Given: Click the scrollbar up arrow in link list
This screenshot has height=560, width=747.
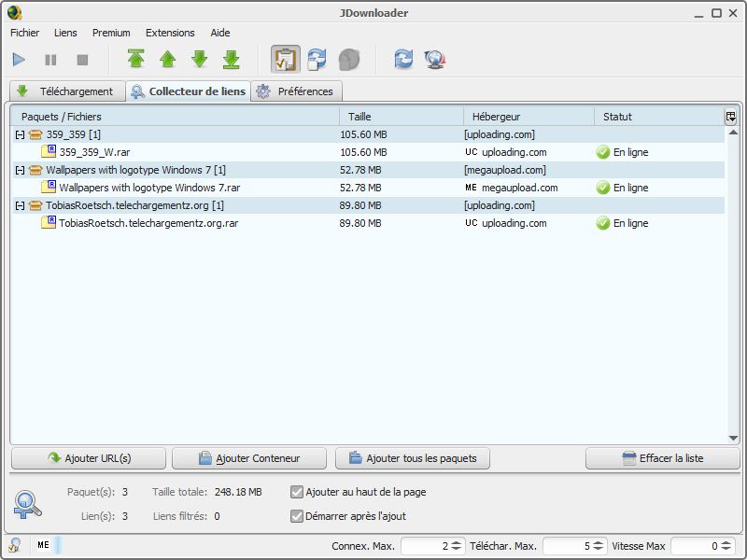Looking at the screenshot, I should pos(733,133).
